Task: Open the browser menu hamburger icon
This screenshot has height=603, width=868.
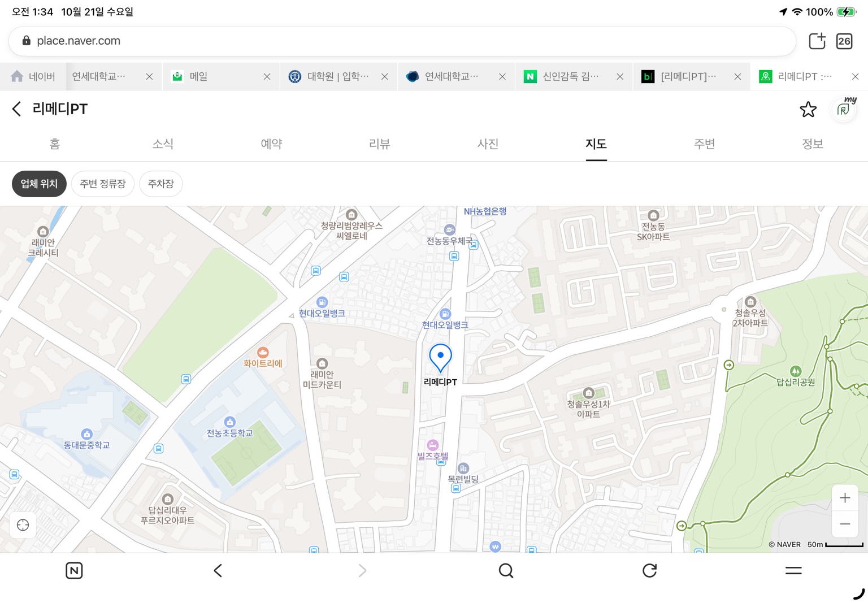Action: click(793, 570)
